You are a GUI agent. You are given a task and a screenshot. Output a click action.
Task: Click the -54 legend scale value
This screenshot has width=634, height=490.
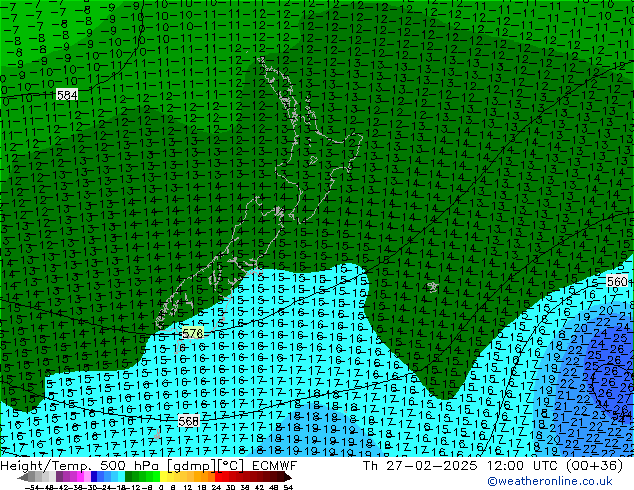pyautogui.click(x=33, y=487)
